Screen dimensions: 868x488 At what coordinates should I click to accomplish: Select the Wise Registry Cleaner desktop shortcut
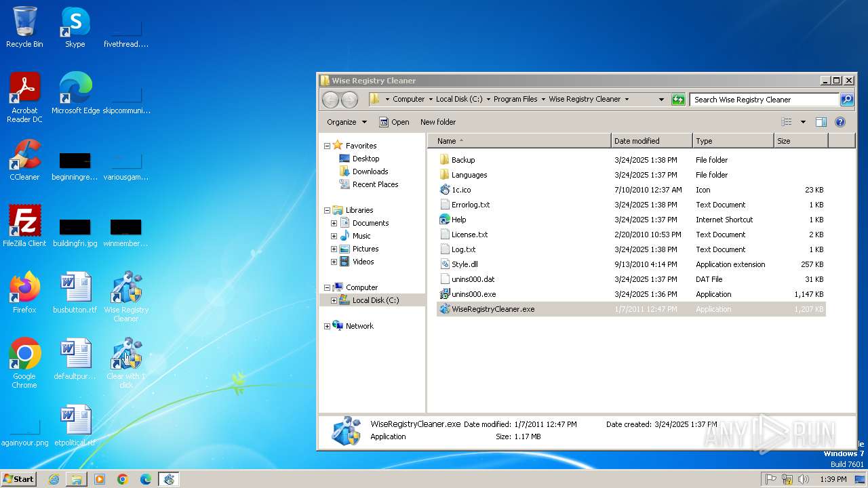[126, 297]
